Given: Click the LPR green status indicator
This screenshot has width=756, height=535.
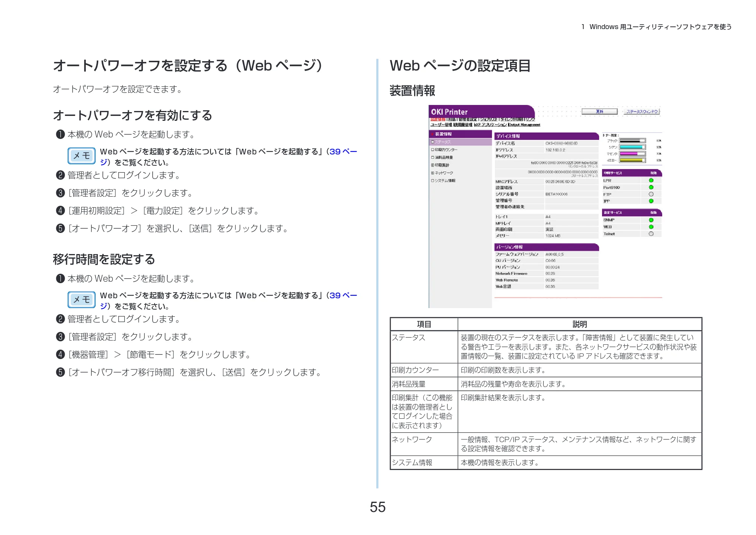Looking at the screenshot, I should (651, 180).
